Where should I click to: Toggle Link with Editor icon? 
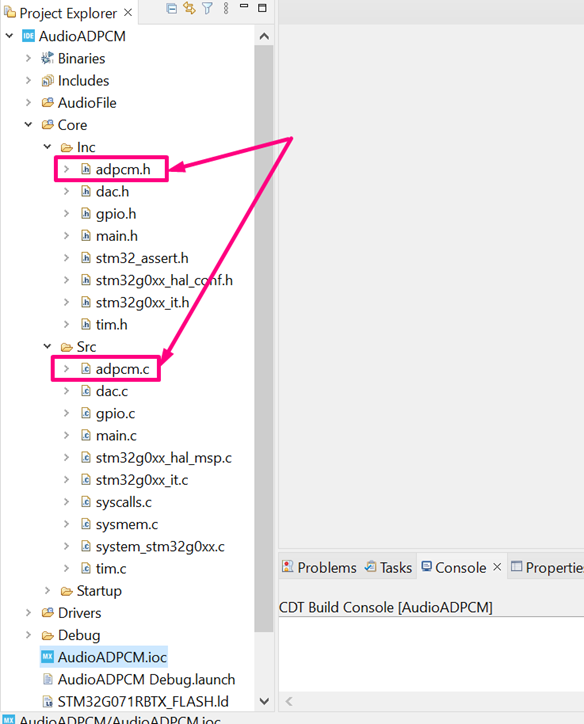tap(189, 8)
